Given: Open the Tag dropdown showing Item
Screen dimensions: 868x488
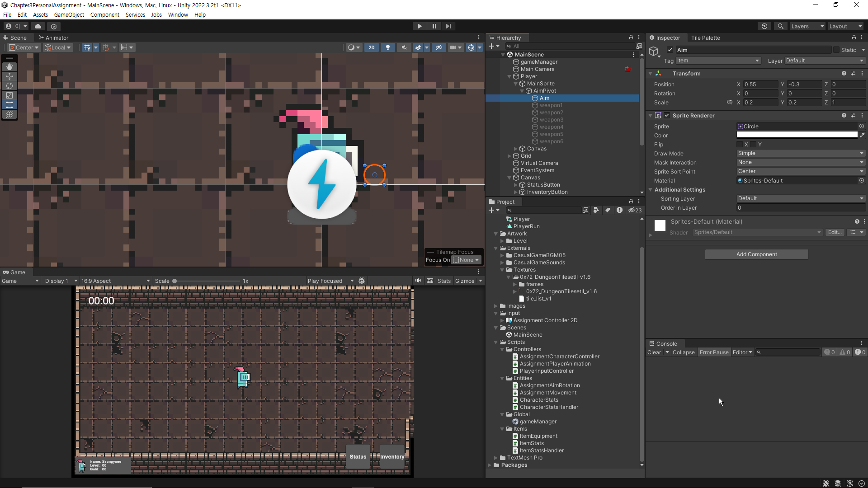Looking at the screenshot, I should tap(718, 61).
